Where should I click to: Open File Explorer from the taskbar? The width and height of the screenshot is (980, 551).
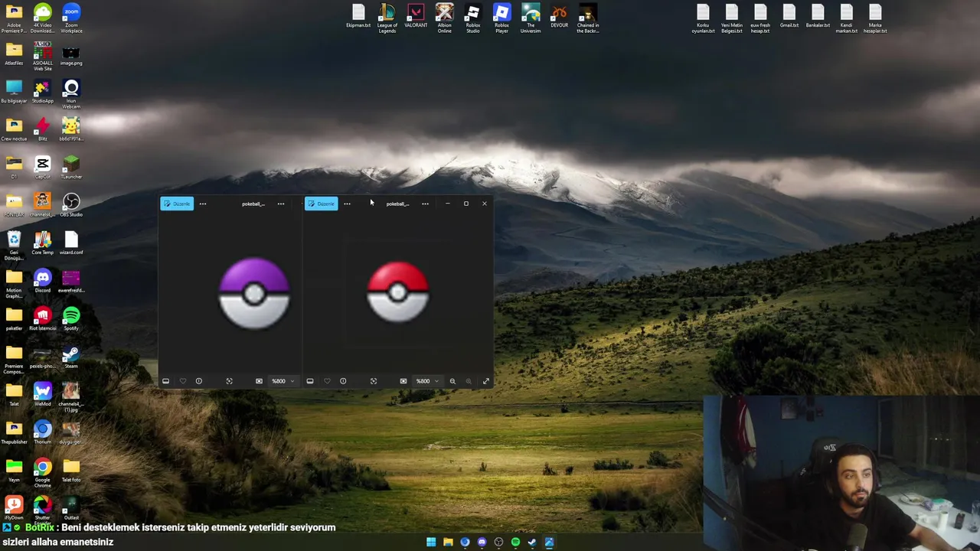click(448, 543)
